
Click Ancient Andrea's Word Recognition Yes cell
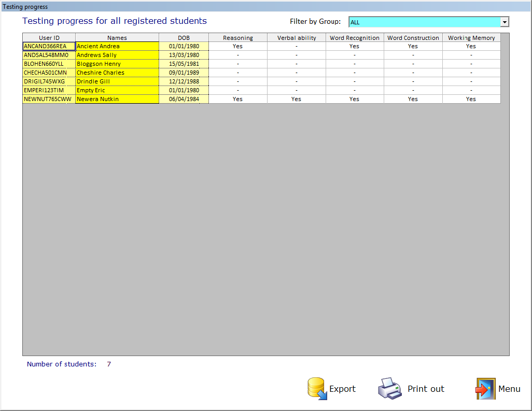pyautogui.click(x=355, y=46)
